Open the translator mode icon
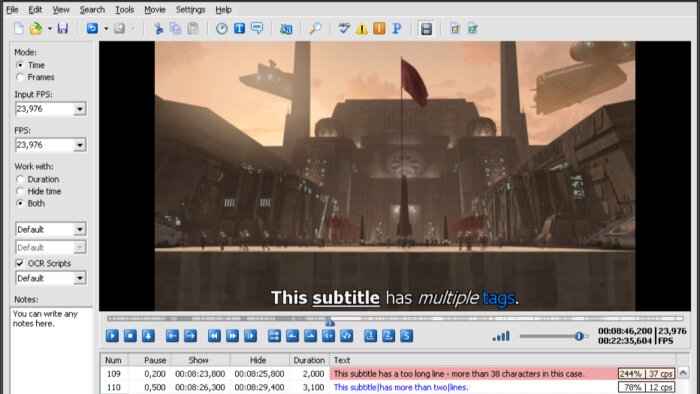 point(286,29)
